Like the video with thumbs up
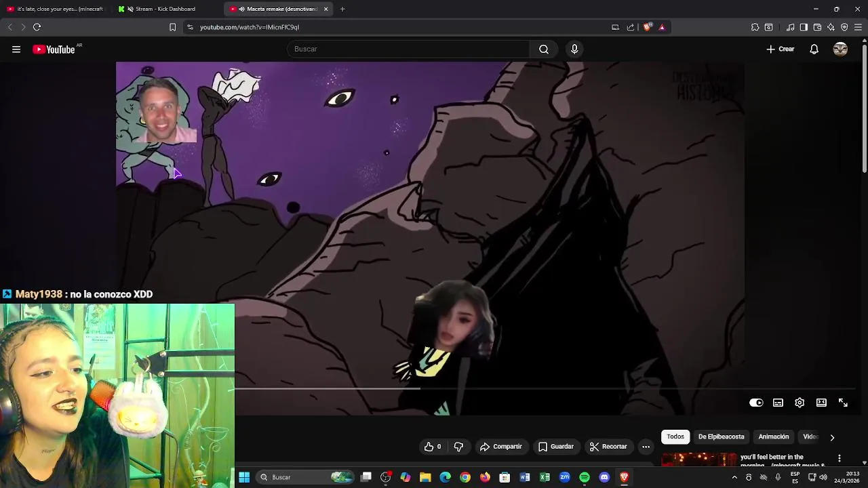The width and height of the screenshot is (868, 488). (432, 447)
